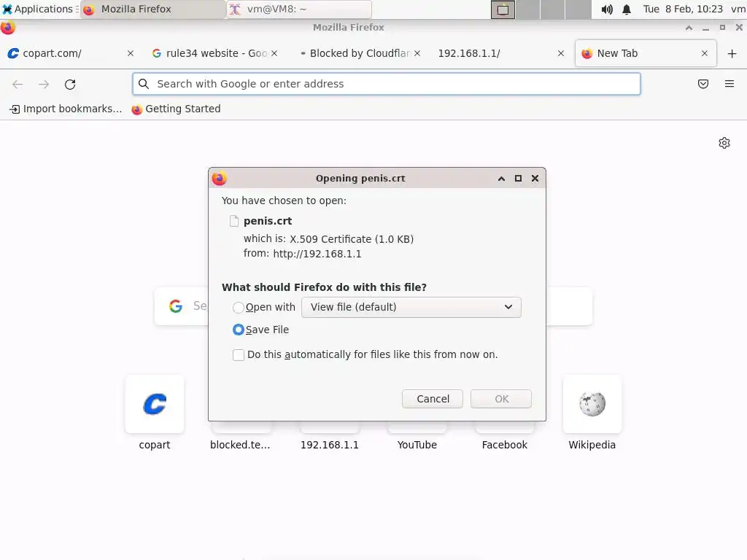Select the Open with radio button
This screenshot has width=747, height=560.
(239, 307)
